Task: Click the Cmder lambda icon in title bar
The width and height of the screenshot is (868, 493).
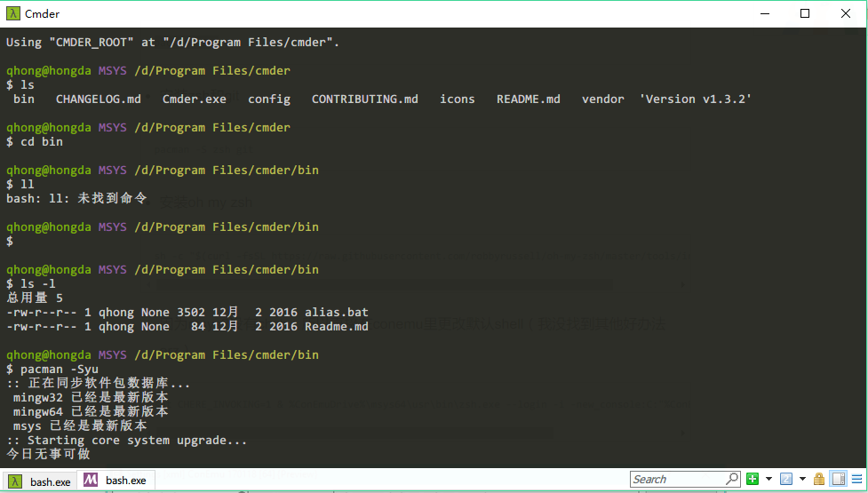Action: [12, 13]
